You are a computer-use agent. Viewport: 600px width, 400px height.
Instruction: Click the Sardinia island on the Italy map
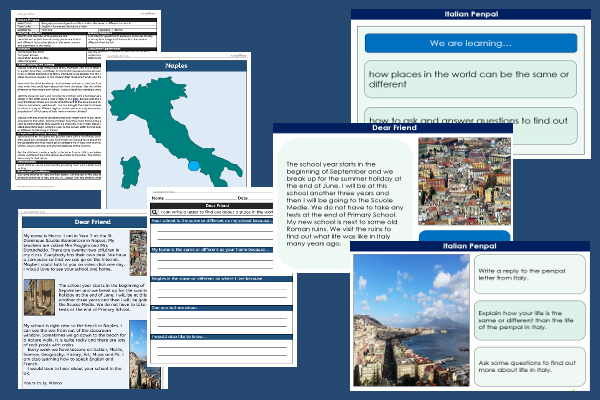(x=130, y=172)
